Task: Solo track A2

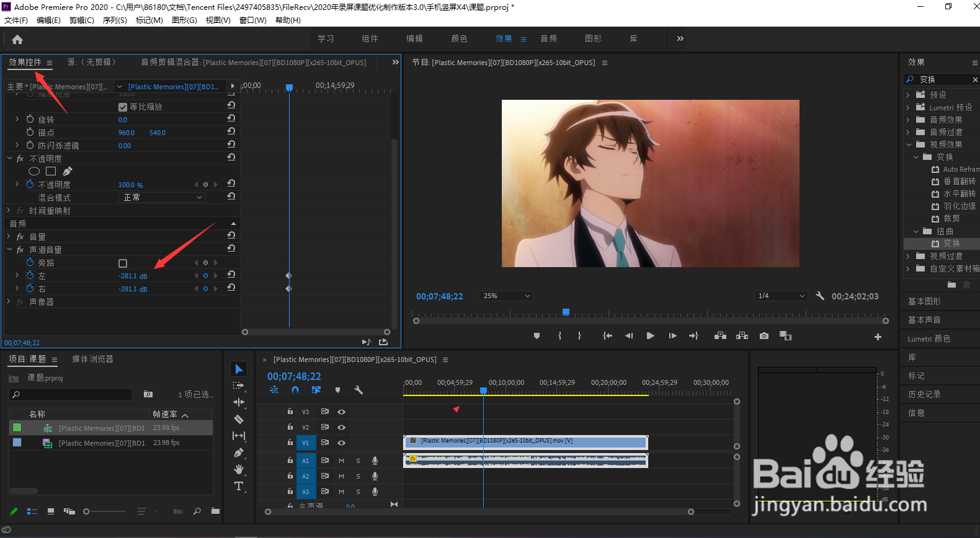Action: pos(358,476)
